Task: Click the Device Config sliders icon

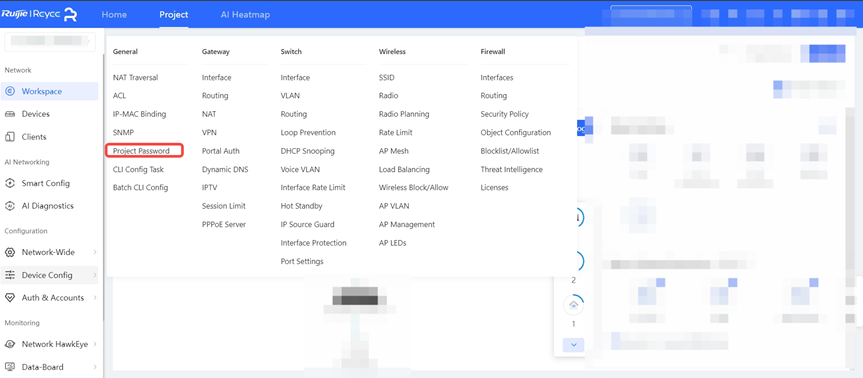Action: (x=10, y=275)
